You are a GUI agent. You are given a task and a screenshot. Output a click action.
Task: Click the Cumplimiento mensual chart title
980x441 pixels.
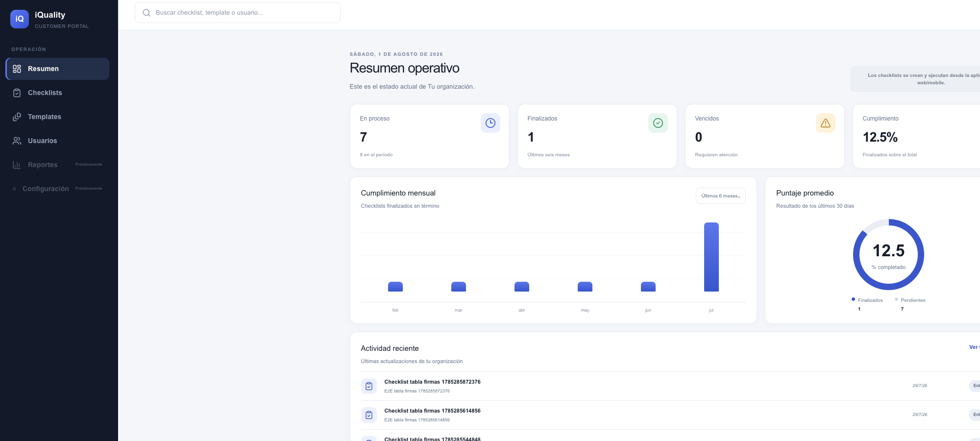[398, 193]
